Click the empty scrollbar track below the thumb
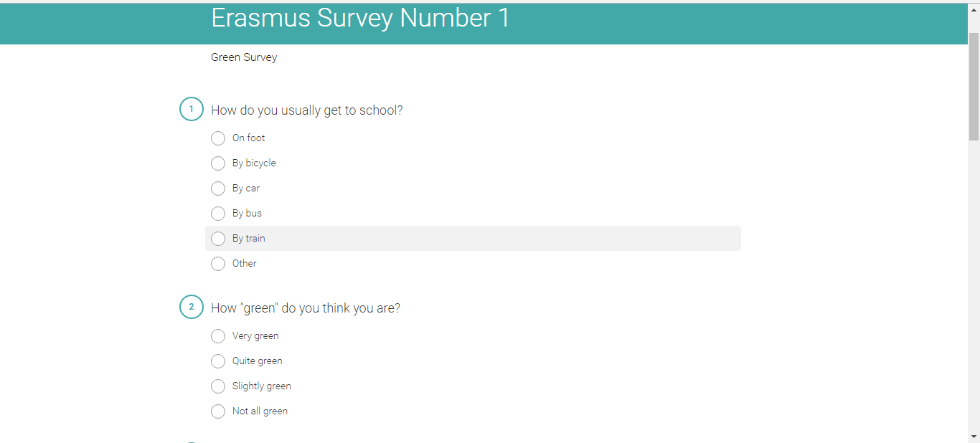 click(x=974, y=287)
